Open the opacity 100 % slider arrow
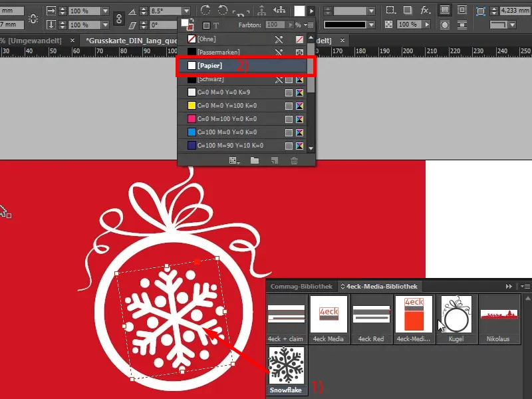 coord(427,25)
